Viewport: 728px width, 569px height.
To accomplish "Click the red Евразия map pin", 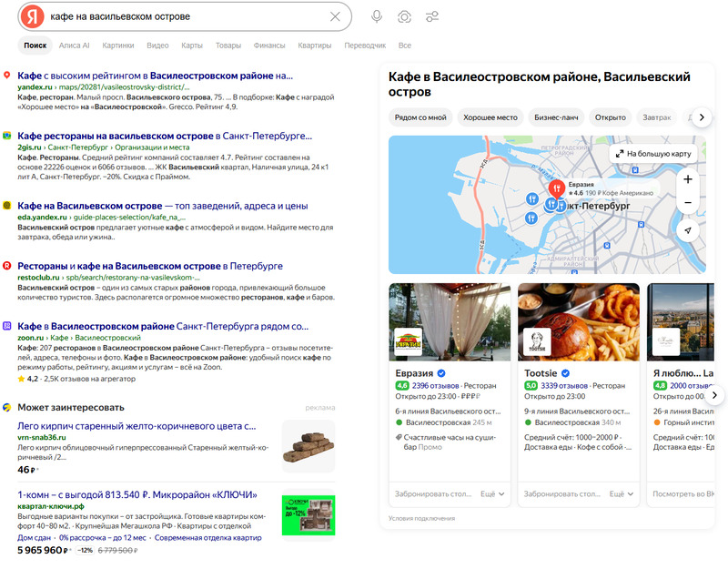I will (x=556, y=189).
